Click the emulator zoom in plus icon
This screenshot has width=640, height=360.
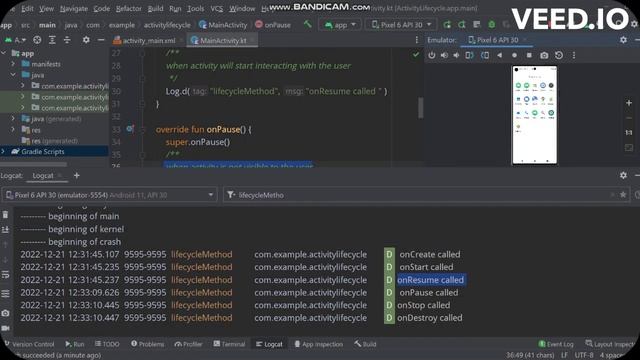tap(629, 103)
